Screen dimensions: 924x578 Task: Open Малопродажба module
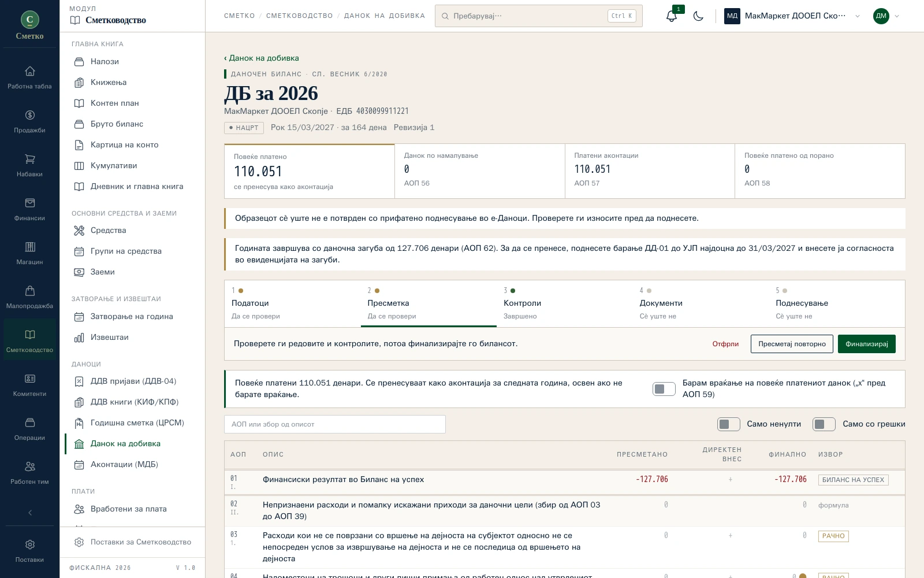click(29, 297)
